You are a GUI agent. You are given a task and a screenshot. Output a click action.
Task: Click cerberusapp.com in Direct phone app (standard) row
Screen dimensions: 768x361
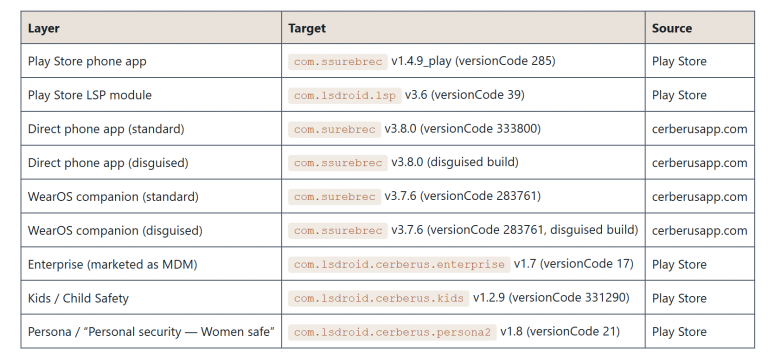click(x=699, y=129)
